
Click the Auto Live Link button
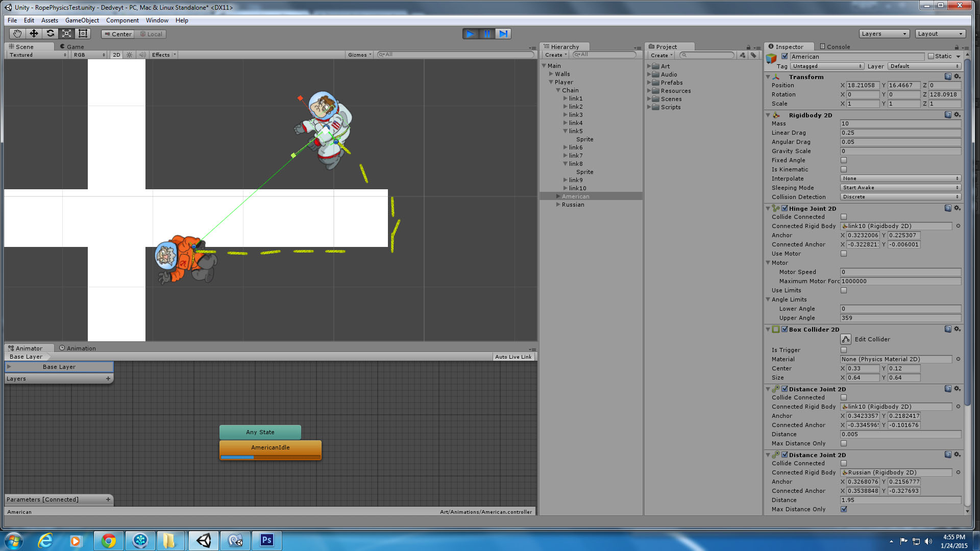pyautogui.click(x=513, y=357)
